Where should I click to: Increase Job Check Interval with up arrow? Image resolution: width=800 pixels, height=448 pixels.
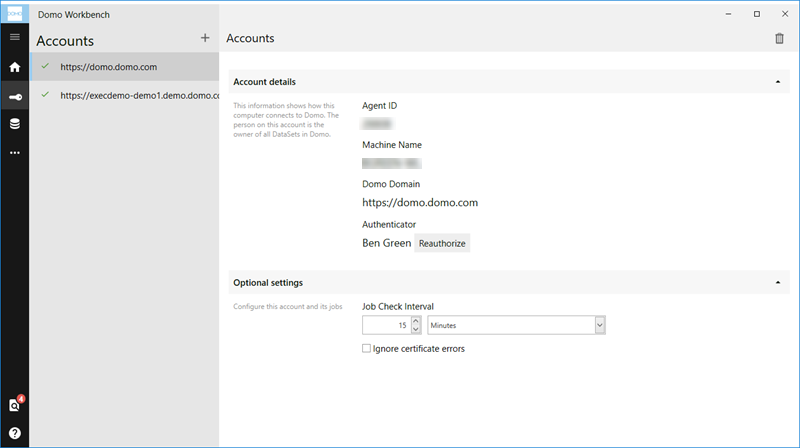tap(416, 321)
